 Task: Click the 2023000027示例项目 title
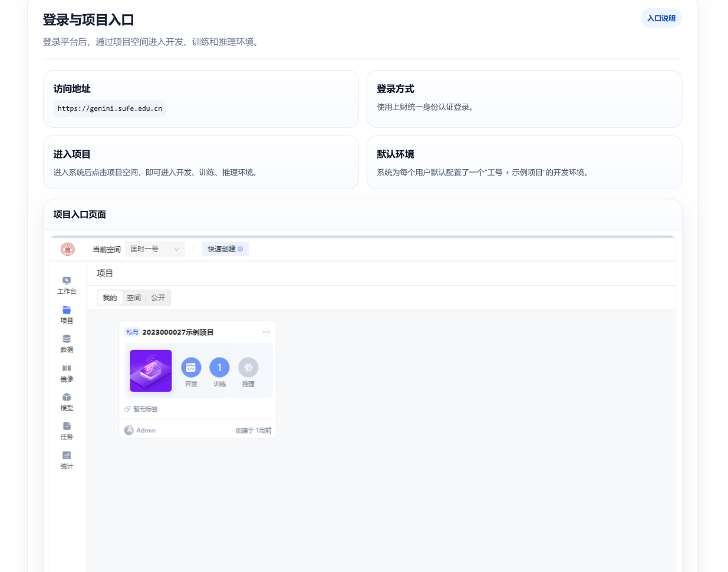[x=178, y=332]
